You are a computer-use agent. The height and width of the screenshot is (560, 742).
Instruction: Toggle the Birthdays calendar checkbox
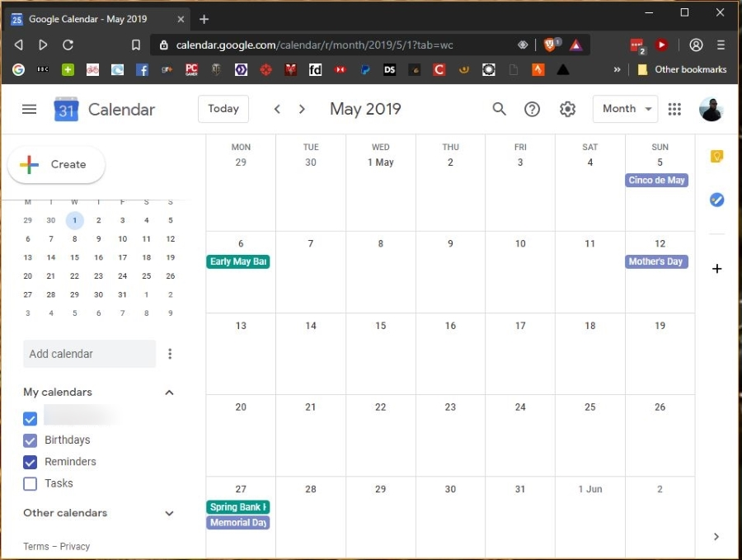coord(30,440)
